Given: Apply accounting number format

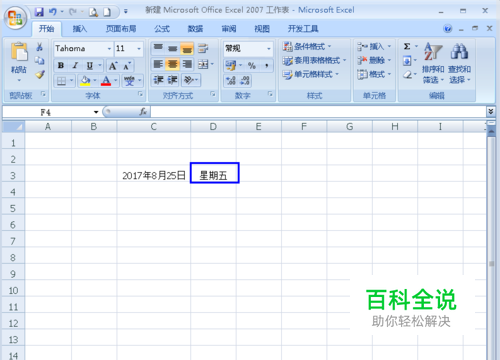Looking at the screenshot, I should click(230, 65).
